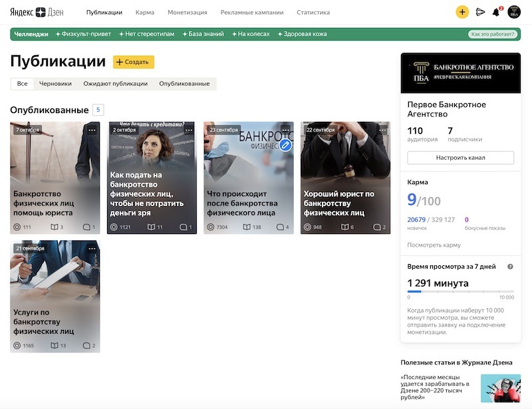
Task: Click the yellow Создать button
Action: 134,62
